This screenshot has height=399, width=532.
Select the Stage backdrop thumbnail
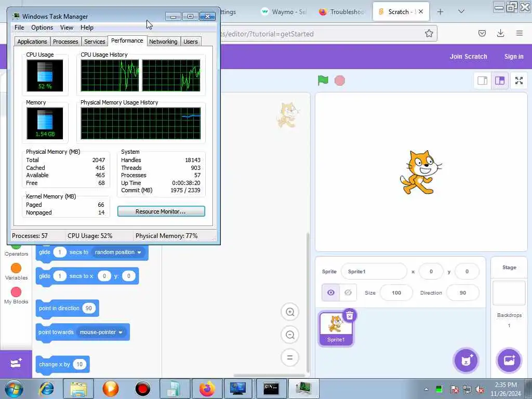[x=509, y=293]
